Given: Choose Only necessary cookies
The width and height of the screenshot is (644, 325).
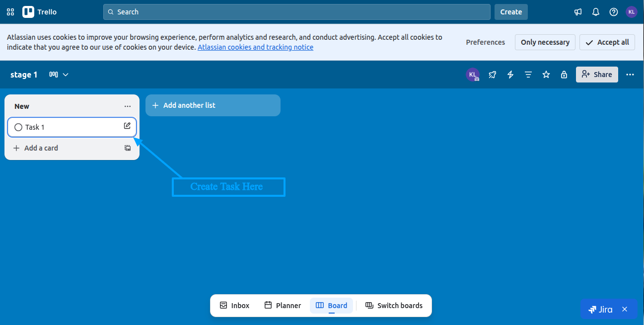Looking at the screenshot, I should pyautogui.click(x=545, y=42).
